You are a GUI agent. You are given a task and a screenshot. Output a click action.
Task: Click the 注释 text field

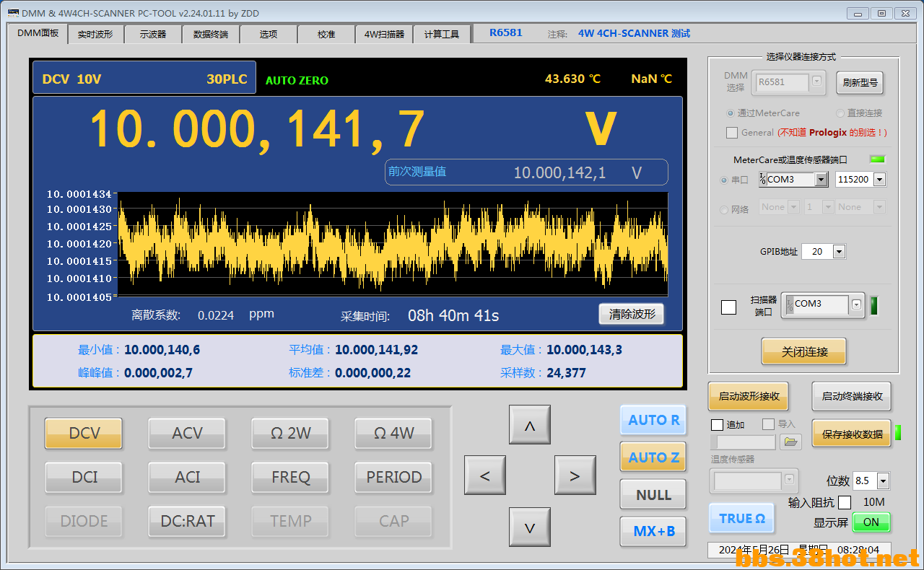(634, 33)
